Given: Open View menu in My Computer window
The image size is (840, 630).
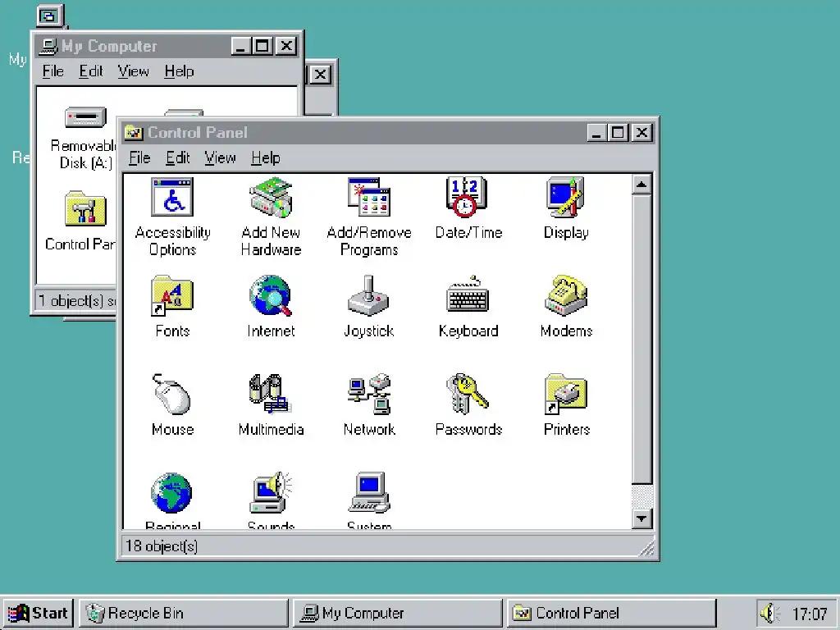Looking at the screenshot, I should [x=134, y=71].
